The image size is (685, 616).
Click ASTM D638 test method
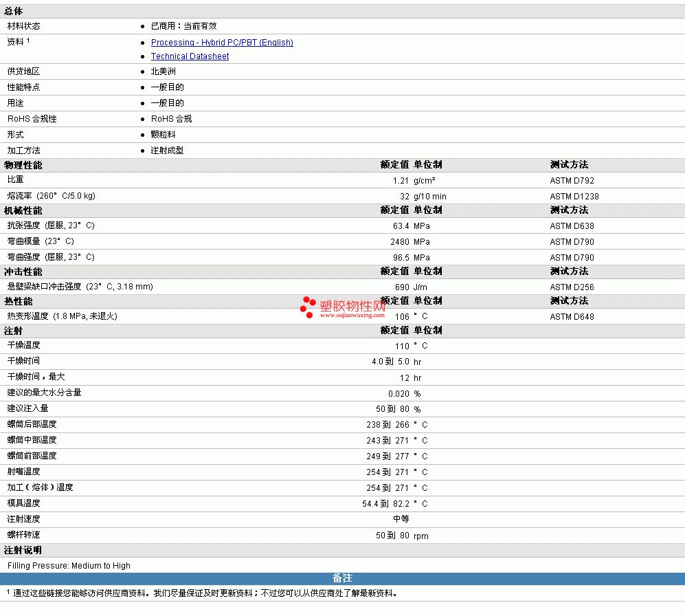tap(572, 226)
